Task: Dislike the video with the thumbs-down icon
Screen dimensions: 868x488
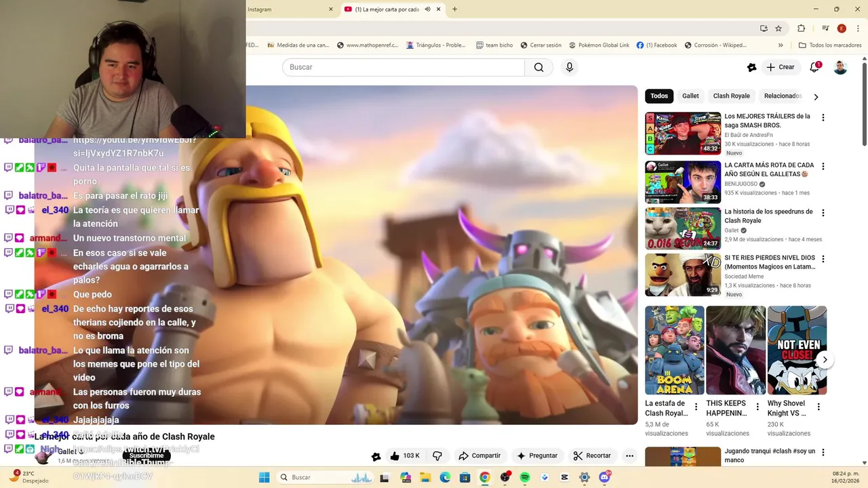Action: click(x=437, y=455)
